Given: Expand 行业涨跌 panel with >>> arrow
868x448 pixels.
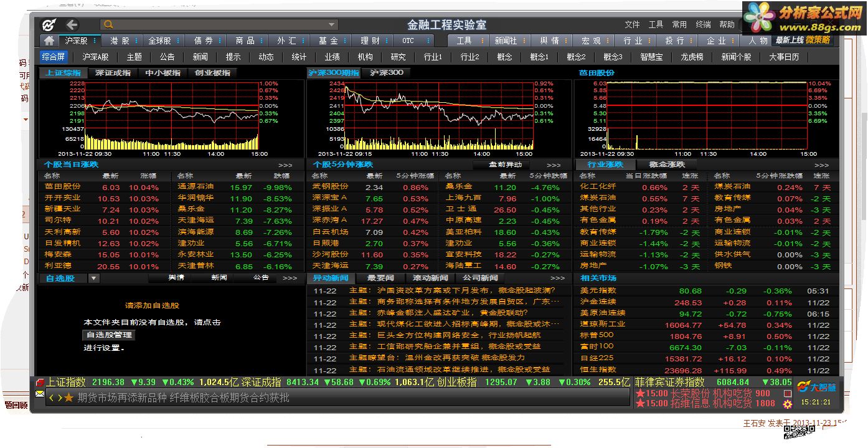Looking at the screenshot, I should pos(822,165).
